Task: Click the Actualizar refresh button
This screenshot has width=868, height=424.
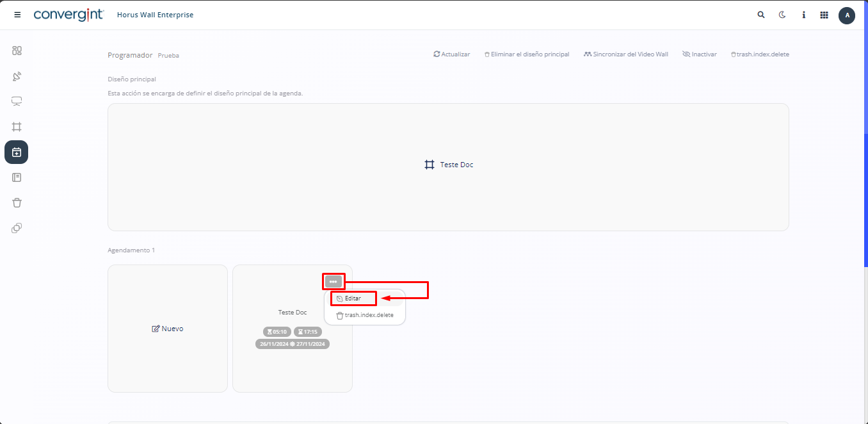Action: (452, 54)
